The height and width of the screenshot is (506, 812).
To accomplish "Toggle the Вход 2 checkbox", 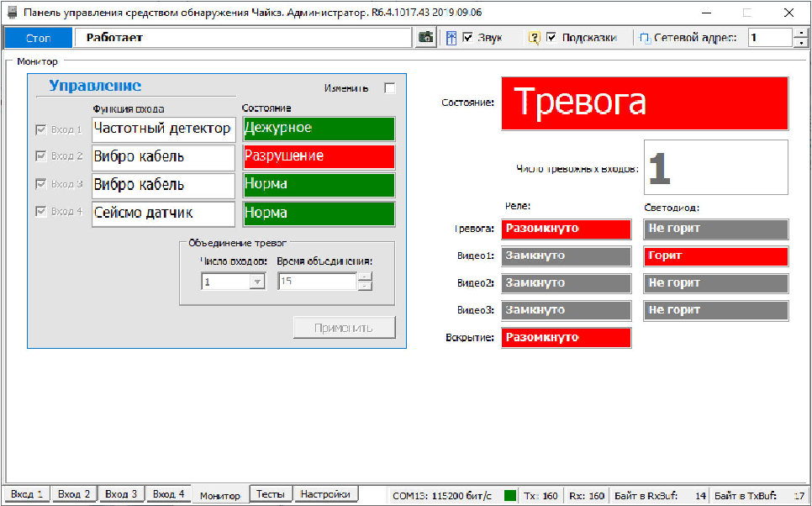I will pyautogui.click(x=41, y=155).
